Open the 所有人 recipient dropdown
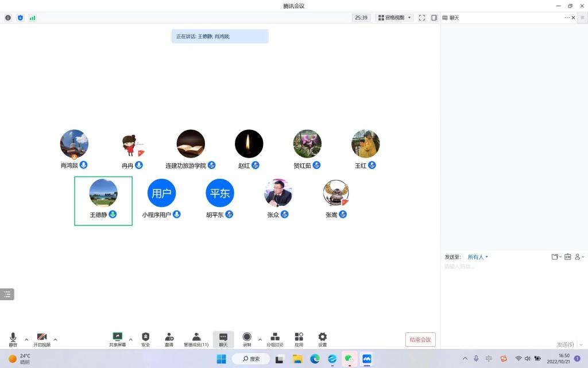The width and height of the screenshot is (588, 368). click(478, 257)
